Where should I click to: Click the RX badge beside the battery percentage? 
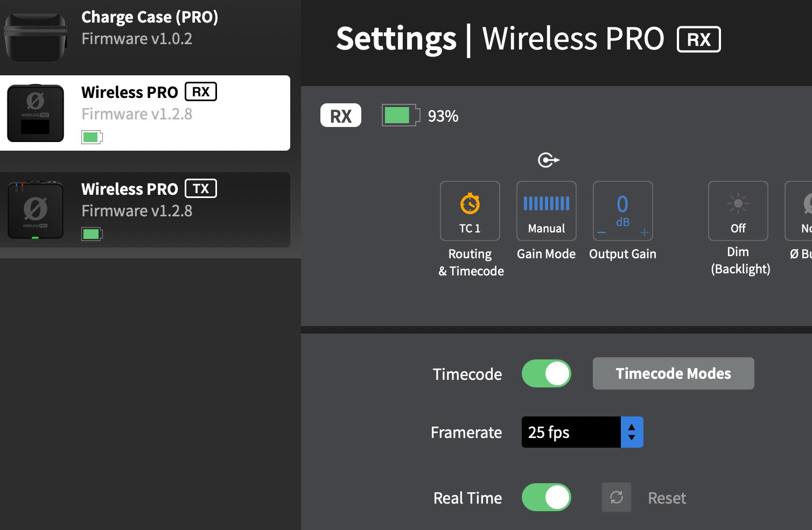click(340, 115)
